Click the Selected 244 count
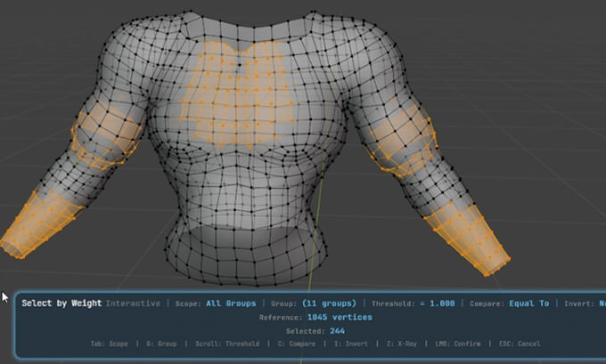The image size is (606, 364). (309, 330)
